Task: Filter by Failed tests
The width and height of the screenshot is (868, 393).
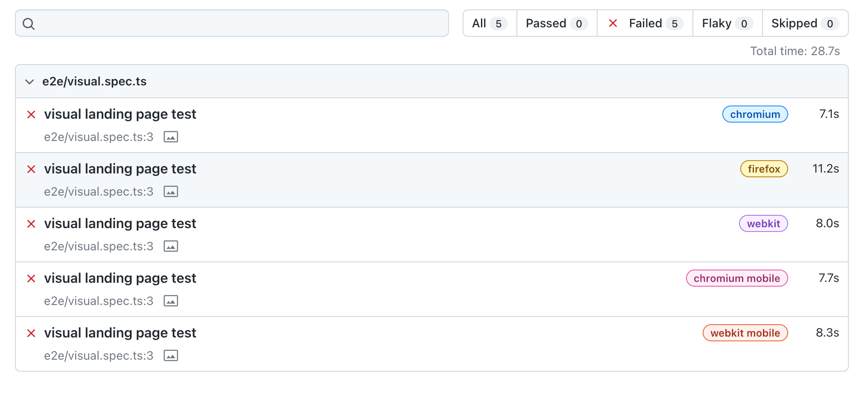Action: point(645,23)
